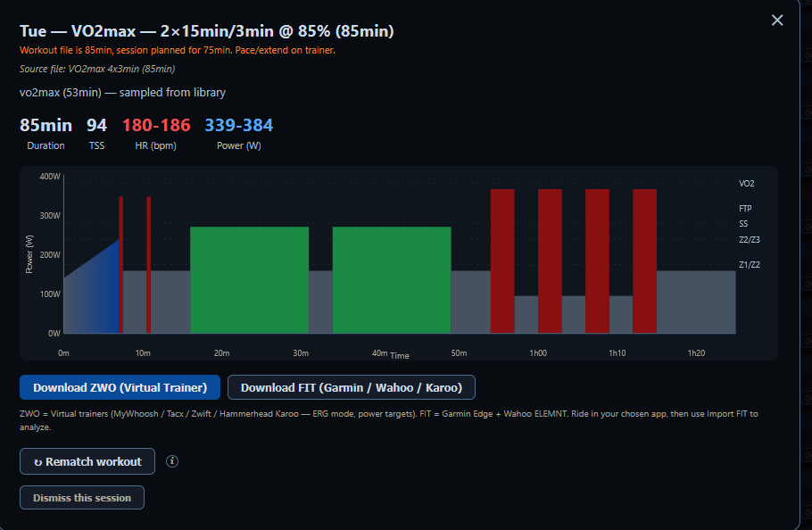The image size is (812, 530).
Task: Click the Z1/Z2 zone label
Action: tap(750, 264)
